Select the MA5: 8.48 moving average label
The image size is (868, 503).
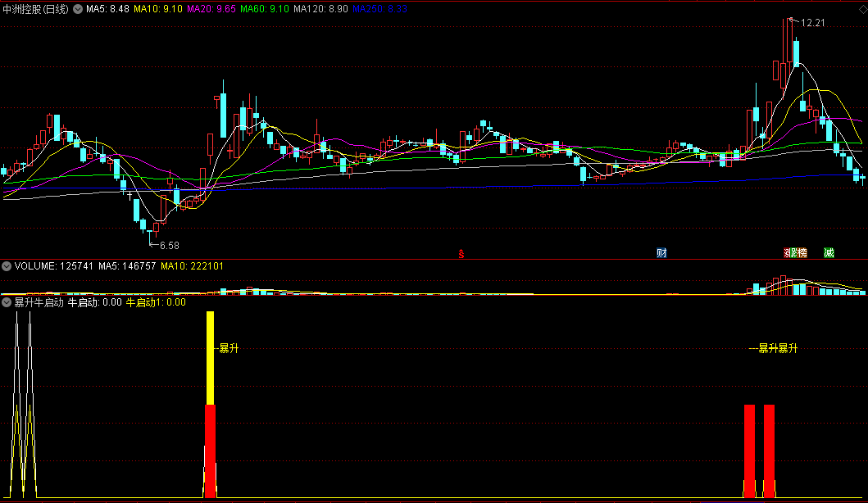pyautogui.click(x=107, y=9)
